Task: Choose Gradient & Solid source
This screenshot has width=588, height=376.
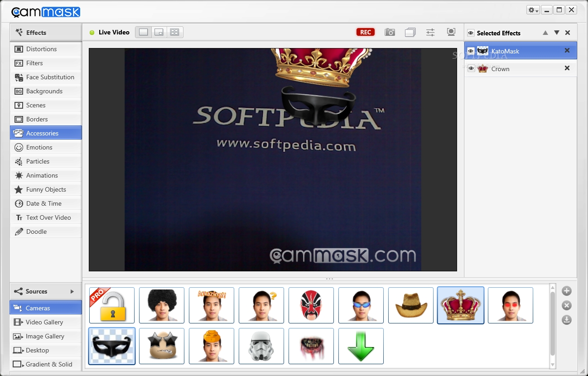Action: pos(46,364)
